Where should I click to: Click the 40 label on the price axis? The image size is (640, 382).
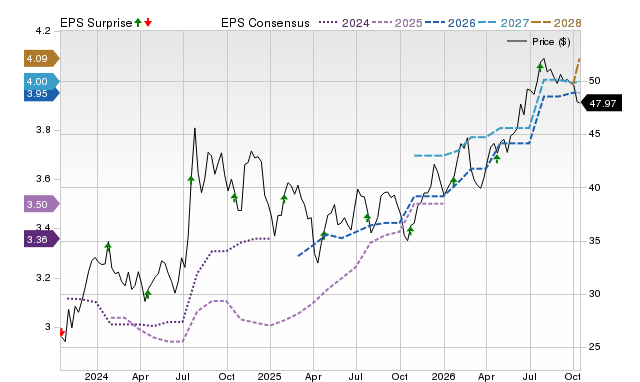(594, 188)
